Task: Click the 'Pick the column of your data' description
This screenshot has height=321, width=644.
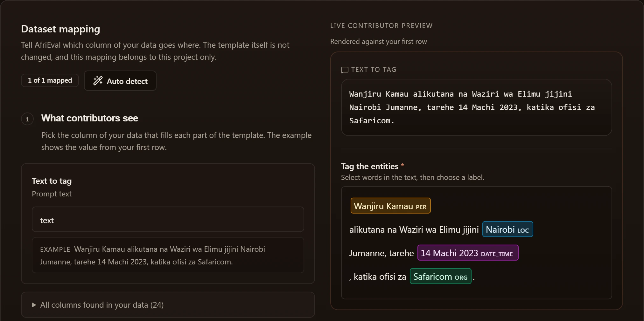Action: pos(177,141)
